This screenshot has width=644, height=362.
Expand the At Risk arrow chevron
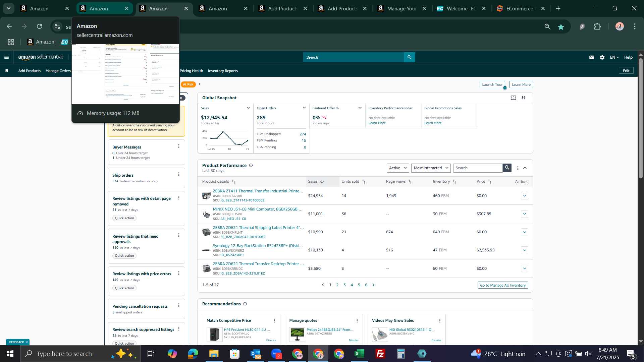pyautogui.click(x=200, y=84)
